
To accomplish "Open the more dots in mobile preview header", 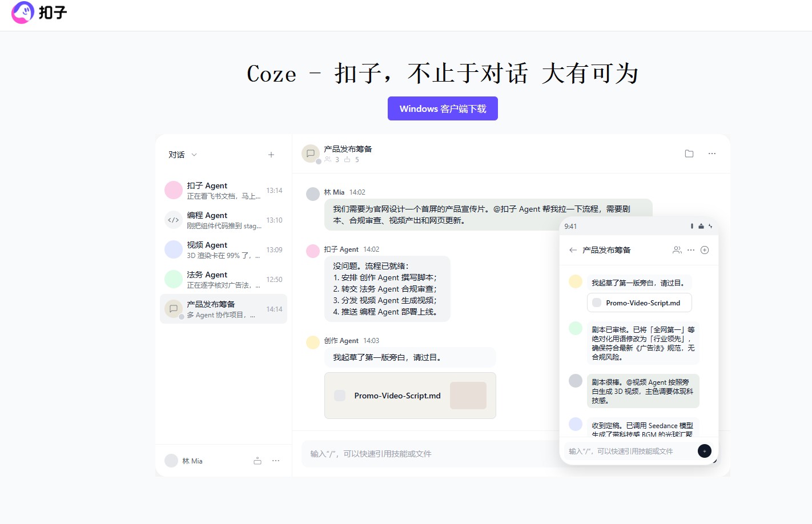I will tap(691, 250).
